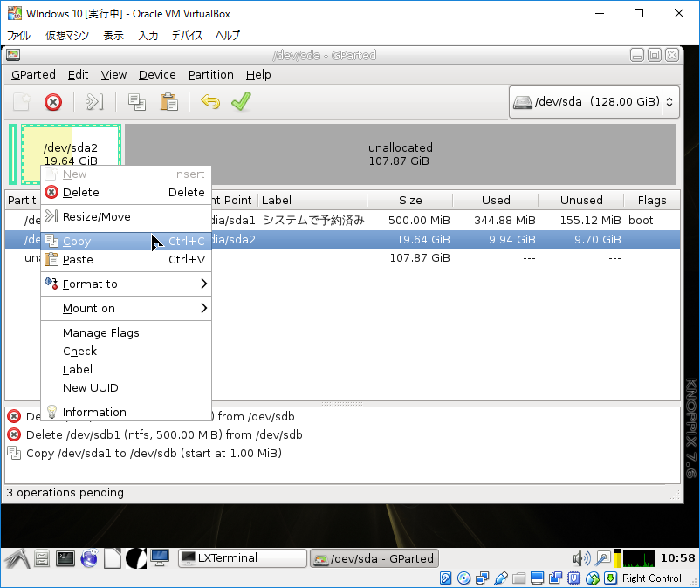Select the システムで予約済み label cell
The height and width of the screenshot is (588, 700).
point(313,221)
